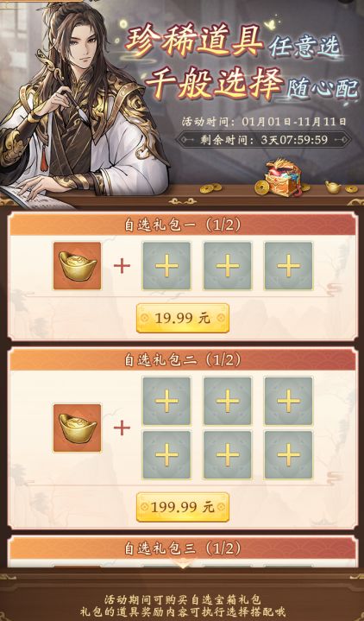Viewport: 364px width, 621px height.
Task: Select the last plus slot in 自选礼包一
Action: [288, 266]
